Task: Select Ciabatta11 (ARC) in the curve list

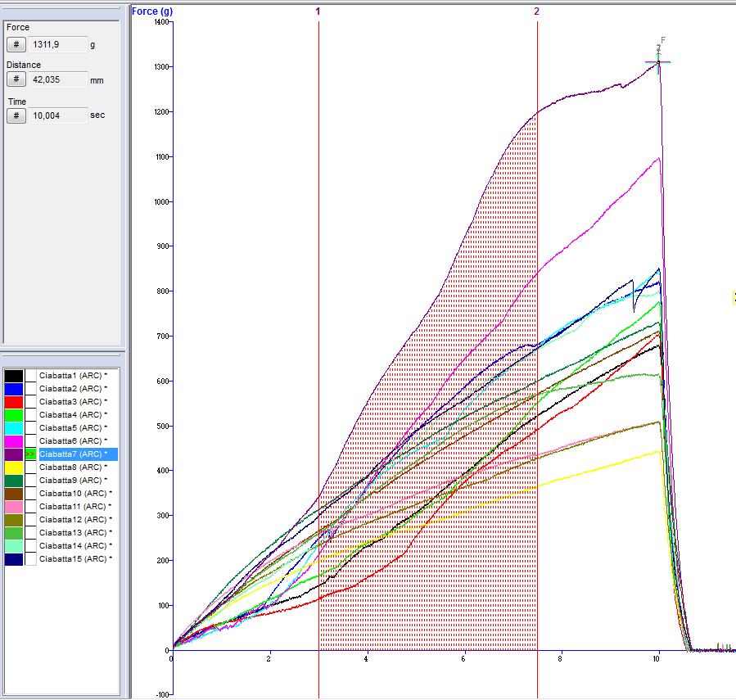Action: click(75, 507)
